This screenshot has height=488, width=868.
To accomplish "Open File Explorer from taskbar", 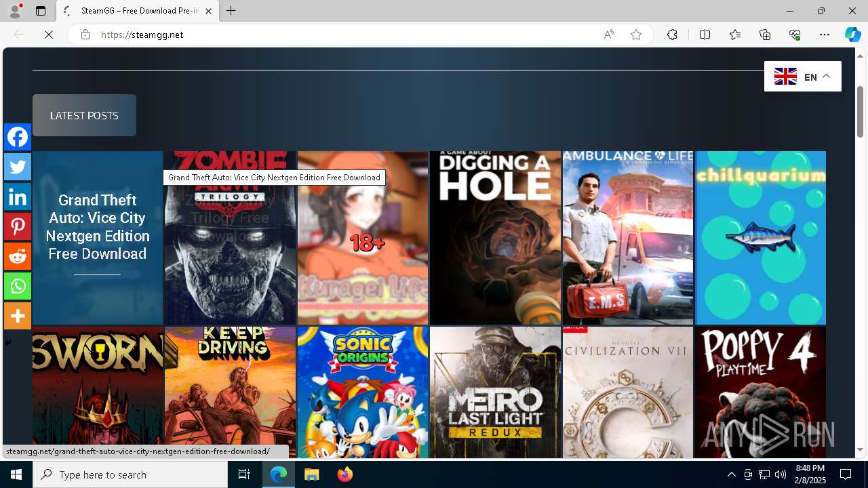I will click(x=311, y=474).
